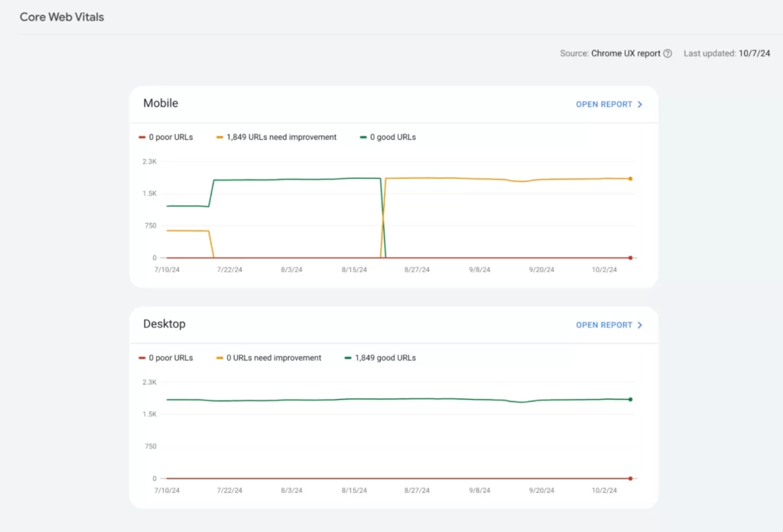The image size is (783, 532).
Task: Toggle Mobile '0 good URLs' legend item
Action: click(x=388, y=138)
